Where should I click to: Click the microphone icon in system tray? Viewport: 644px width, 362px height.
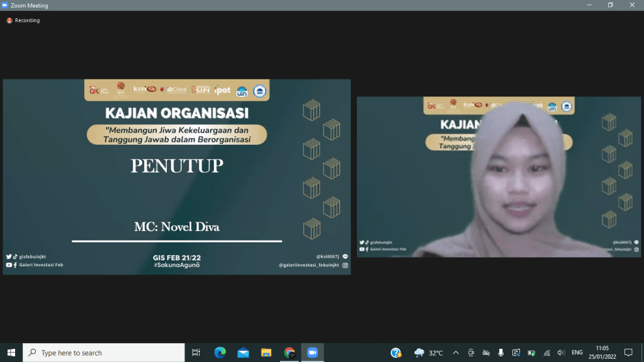click(501, 353)
